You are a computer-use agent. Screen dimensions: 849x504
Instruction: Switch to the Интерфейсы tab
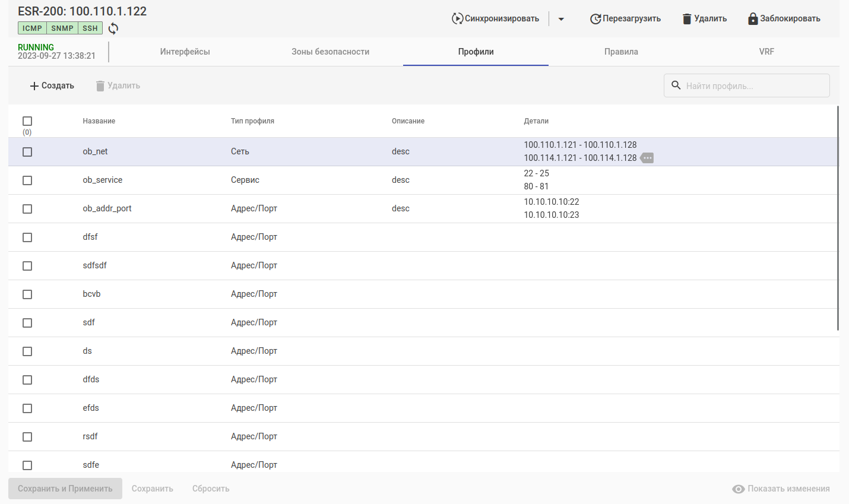click(x=185, y=52)
